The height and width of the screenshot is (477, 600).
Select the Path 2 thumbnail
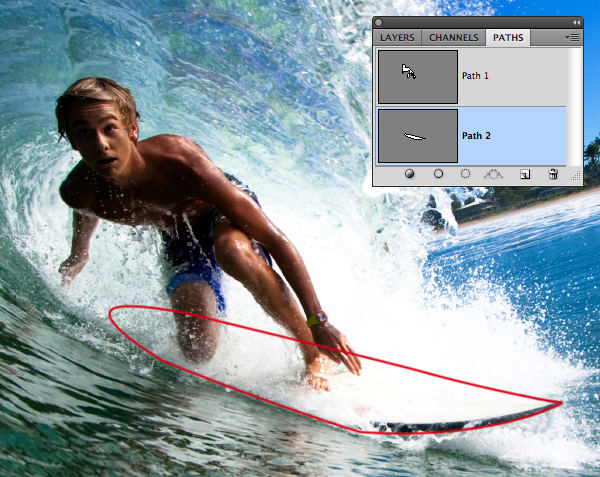(418, 136)
